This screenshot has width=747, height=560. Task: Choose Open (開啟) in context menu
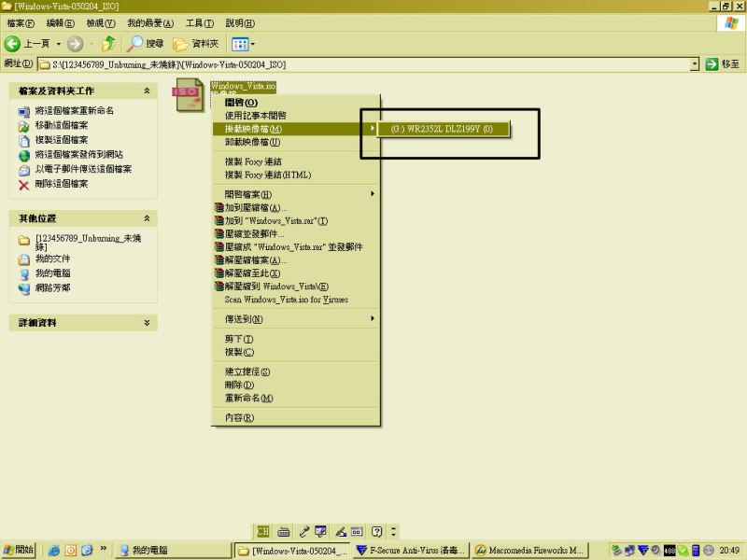point(295,103)
